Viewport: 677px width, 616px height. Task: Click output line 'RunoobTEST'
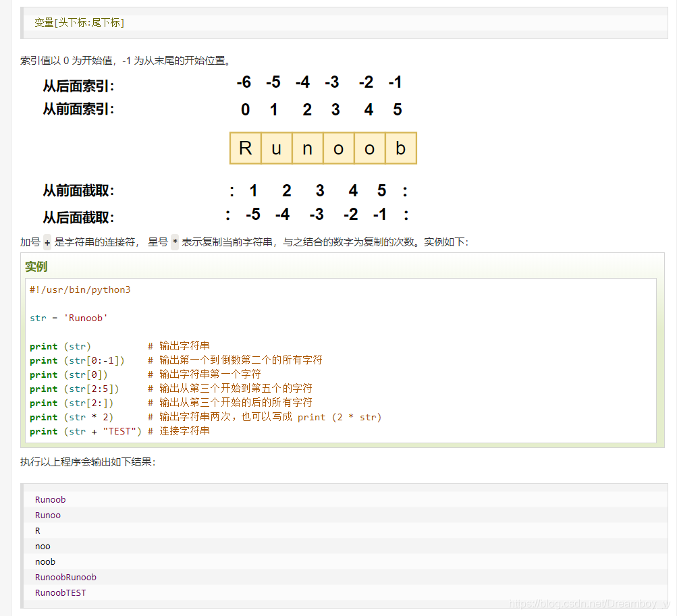tap(60, 592)
